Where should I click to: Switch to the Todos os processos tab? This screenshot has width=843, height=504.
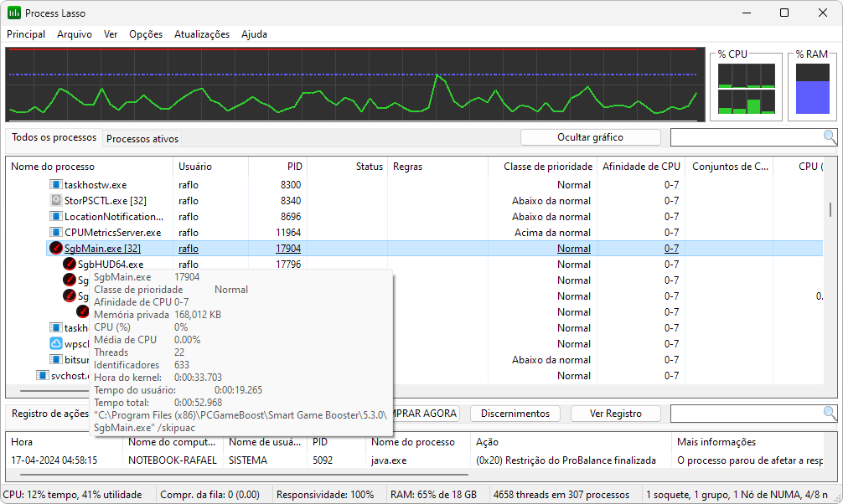coord(54,137)
